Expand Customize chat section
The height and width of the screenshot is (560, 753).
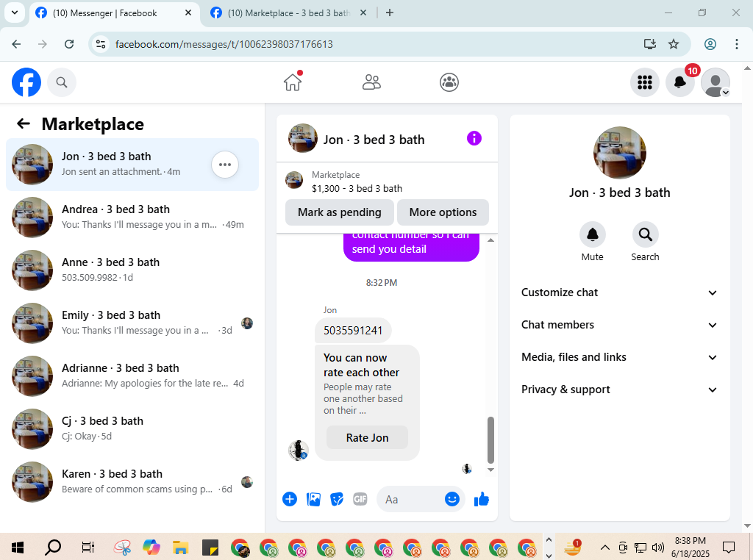coord(619,292)
